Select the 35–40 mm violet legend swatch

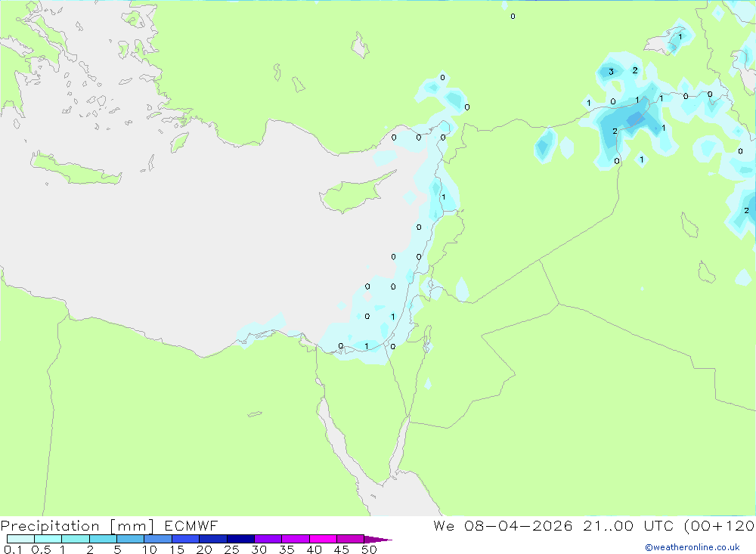296,539
